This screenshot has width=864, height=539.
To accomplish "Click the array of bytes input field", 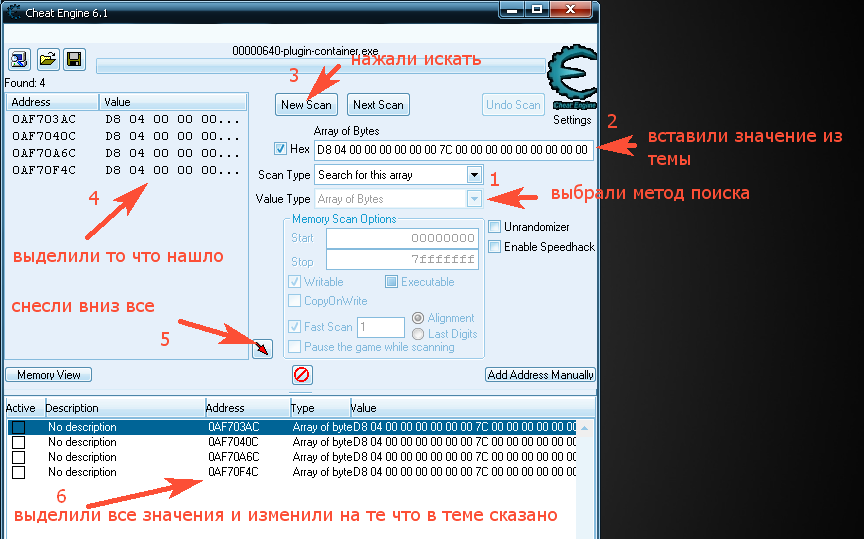I will (x=453, y=150).
